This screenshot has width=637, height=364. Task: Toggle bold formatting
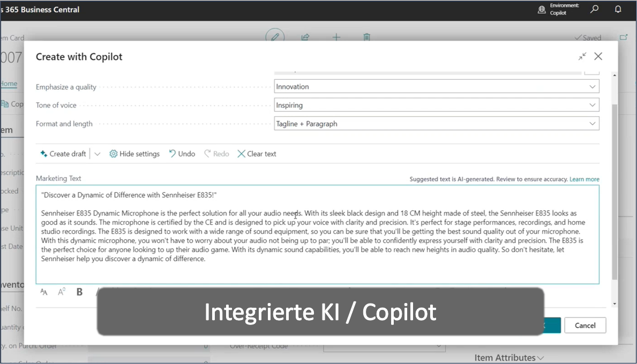coord(79,292)
